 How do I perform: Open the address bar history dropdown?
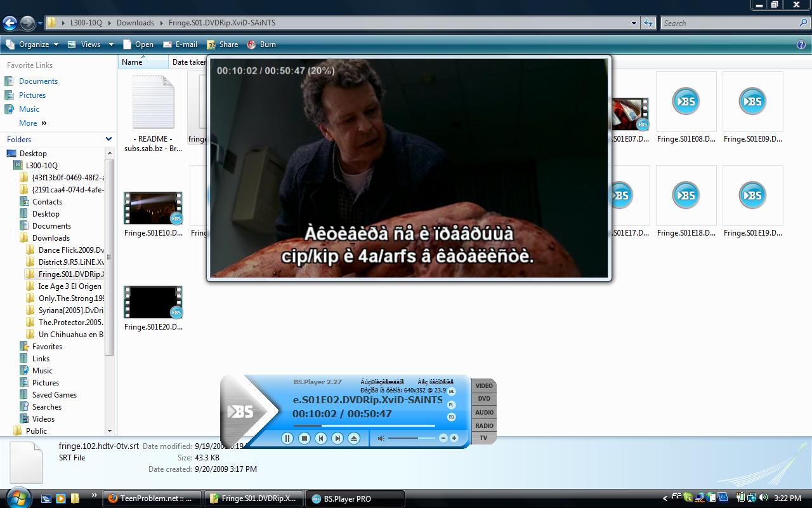[634, 23]
